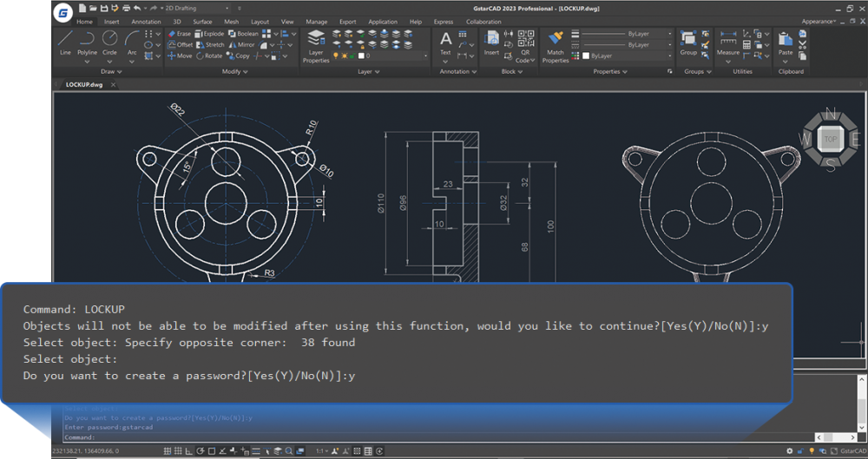
Task: Select the LOCKUP.dwg document tab
Action: (x=84, y=85)
